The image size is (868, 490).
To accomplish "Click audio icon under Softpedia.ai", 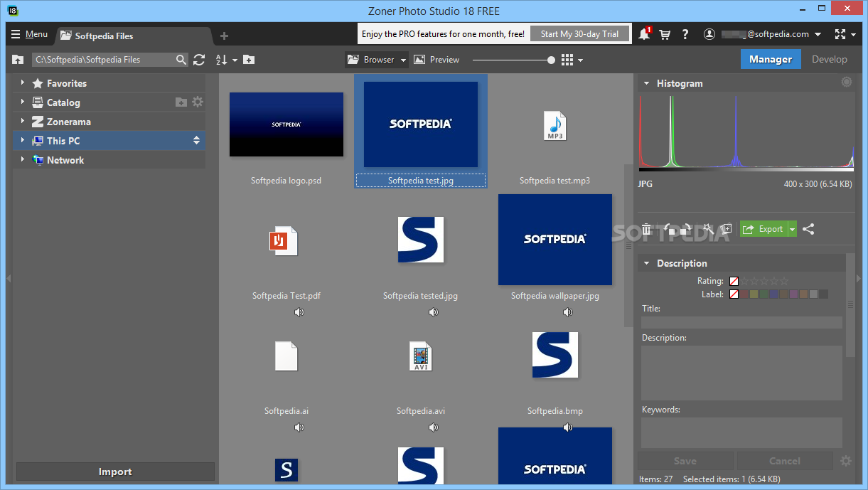I will tap(299, 427).
